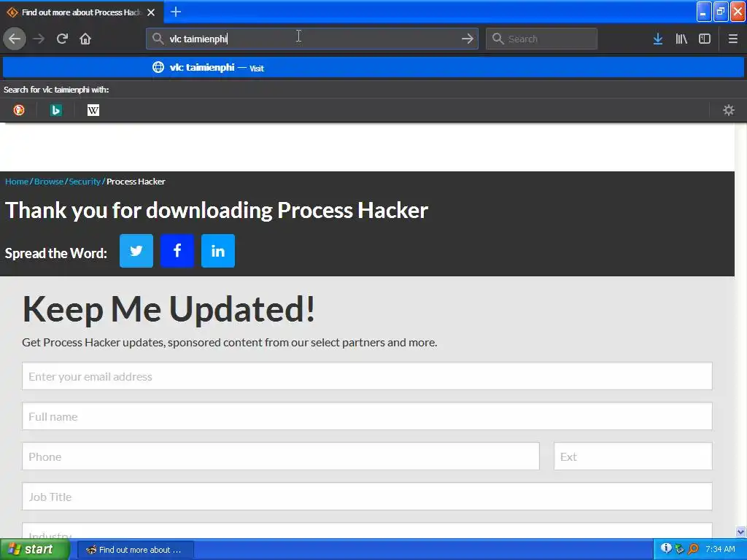Reload the current page
The height and width of the screenshot is (560, 747).
62,39
